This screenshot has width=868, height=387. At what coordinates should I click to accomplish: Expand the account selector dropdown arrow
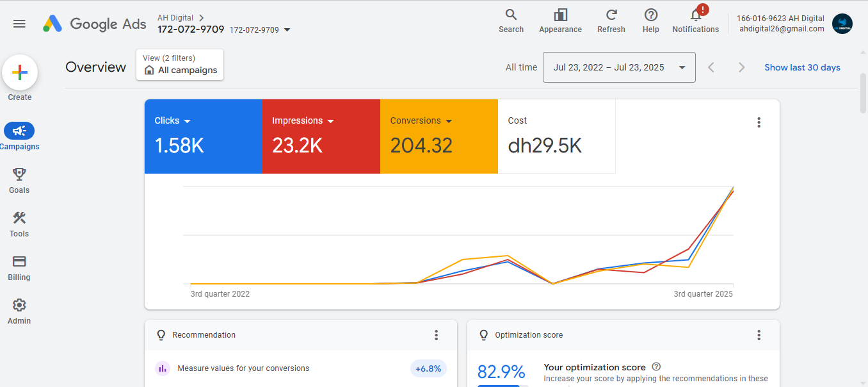[287, 29]
